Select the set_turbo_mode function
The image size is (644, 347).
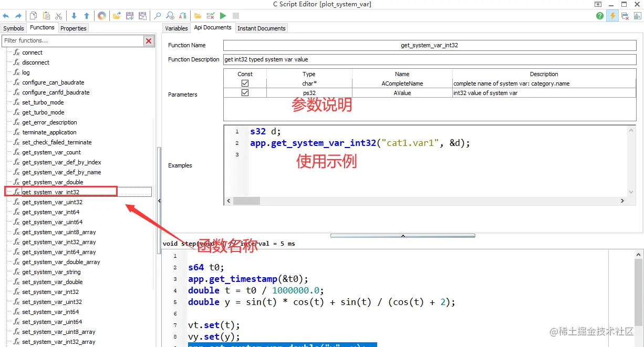point(43,102)
